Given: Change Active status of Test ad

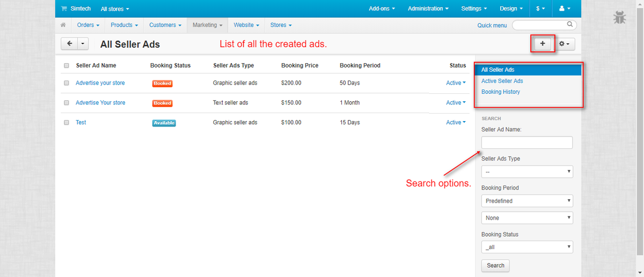Looking at the screenshot, I should pyautogui.click(x=456, y=123).
